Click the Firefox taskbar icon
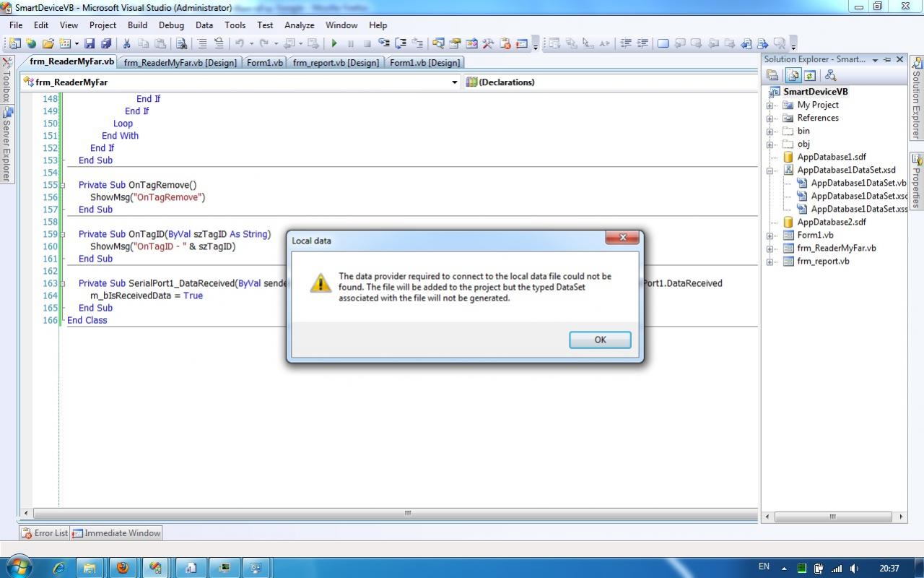The image size is (924, 578). pyautogui.click(x=122, y=568)
